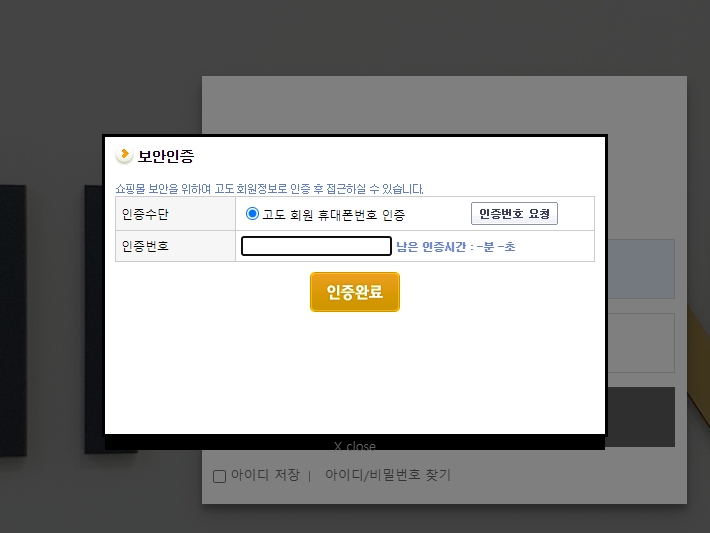Viewport: 710px width, 533px height.
Task: Click the 인증번호 요청 button
Action: coord(514,213)
